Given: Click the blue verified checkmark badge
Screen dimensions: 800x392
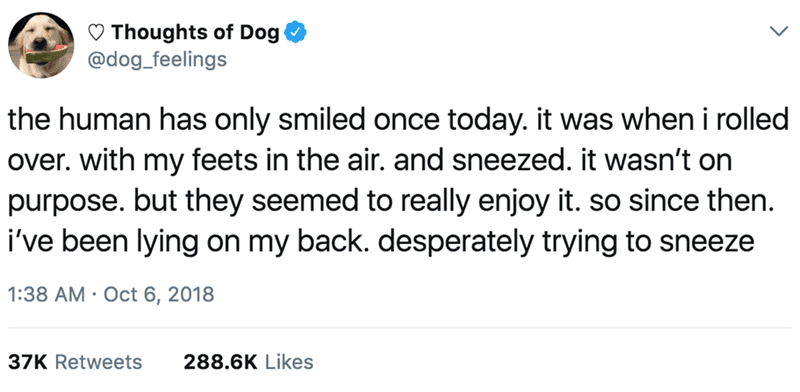Looking at the screenshot, I should tap(295, 34).
